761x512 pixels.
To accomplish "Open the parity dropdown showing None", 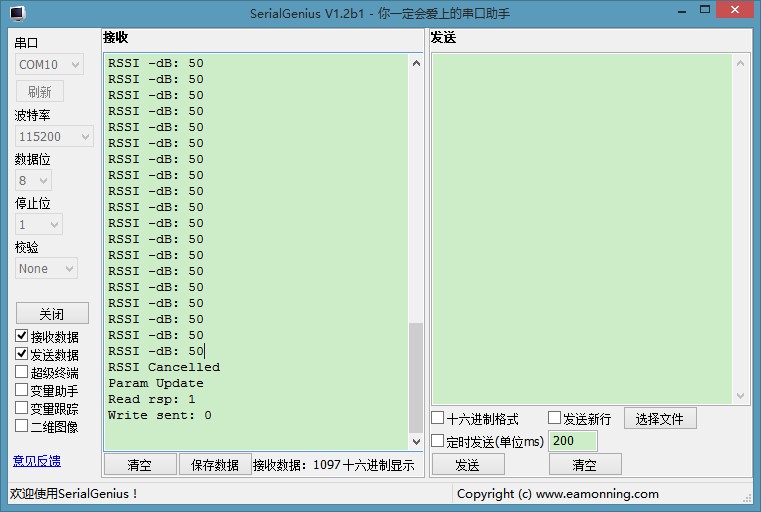I will pos(46,268).
